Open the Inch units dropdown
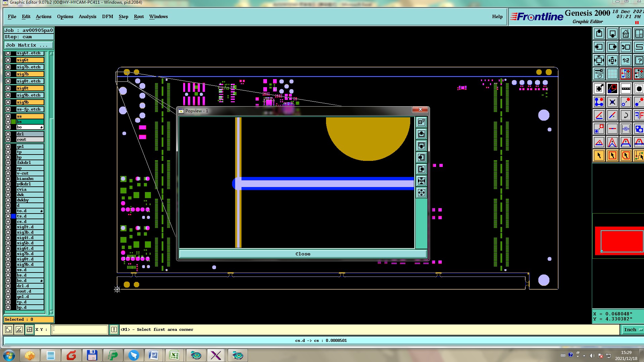Viewport: 644px width, 362px height. coord(633,329)
